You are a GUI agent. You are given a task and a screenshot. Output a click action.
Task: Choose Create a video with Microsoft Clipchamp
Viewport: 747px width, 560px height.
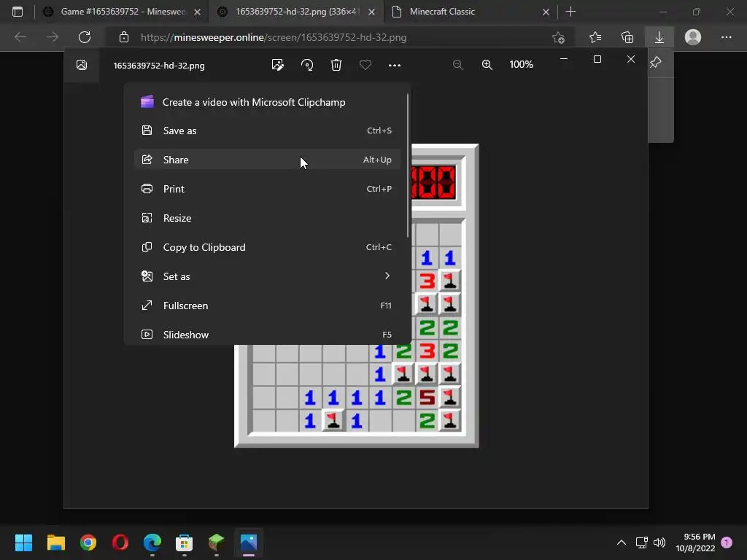267,102
